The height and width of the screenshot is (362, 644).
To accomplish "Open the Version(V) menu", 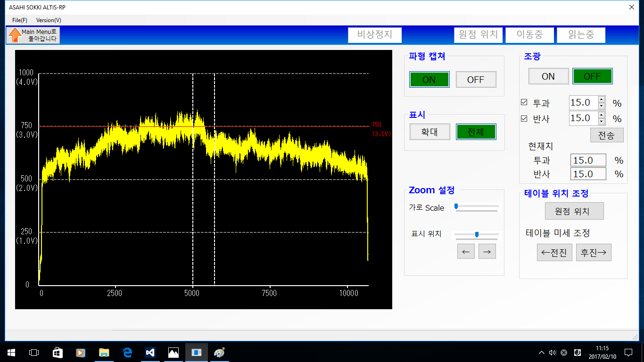I will [49, 20].
